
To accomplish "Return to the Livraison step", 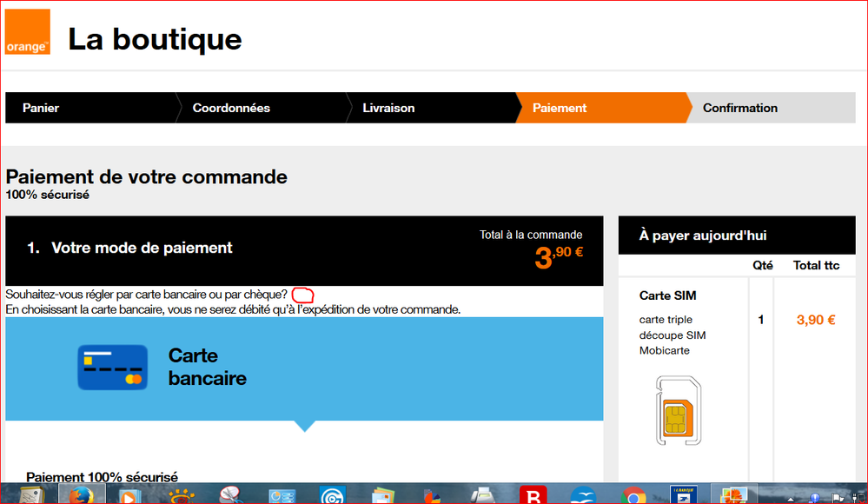I will click(x=388, y=108).
